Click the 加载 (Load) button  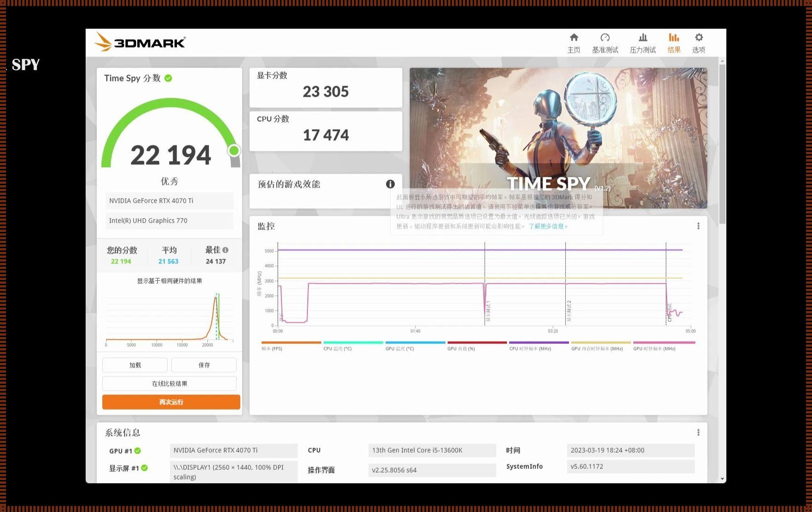pyautogui.click(x=135, y=365)
